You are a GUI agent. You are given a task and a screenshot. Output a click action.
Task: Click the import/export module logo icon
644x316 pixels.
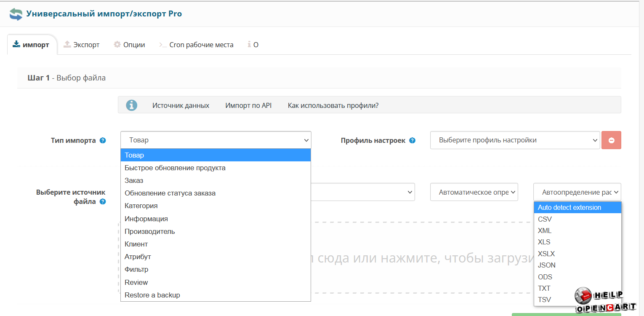16,14
